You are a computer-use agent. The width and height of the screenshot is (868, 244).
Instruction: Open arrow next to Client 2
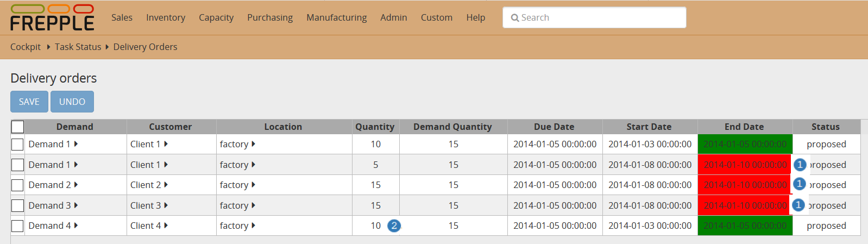tap(166, 185)
